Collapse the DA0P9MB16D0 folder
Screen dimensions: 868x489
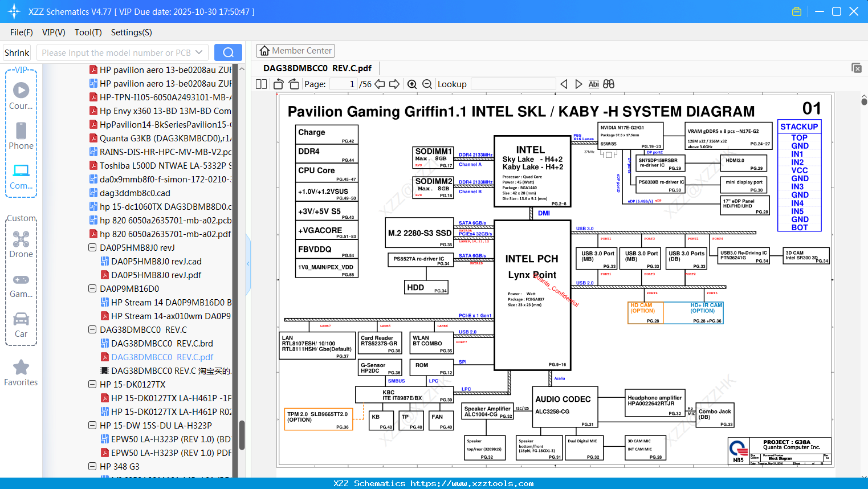pyautogui.click(x=92, y=289)
